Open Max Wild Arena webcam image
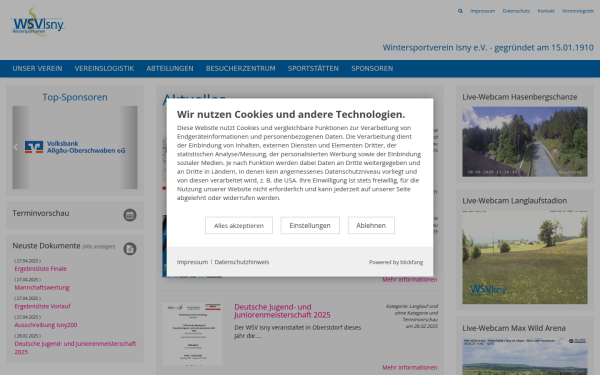Image resolution: width=600 pixels, height=375 pixels. [525, 356]
